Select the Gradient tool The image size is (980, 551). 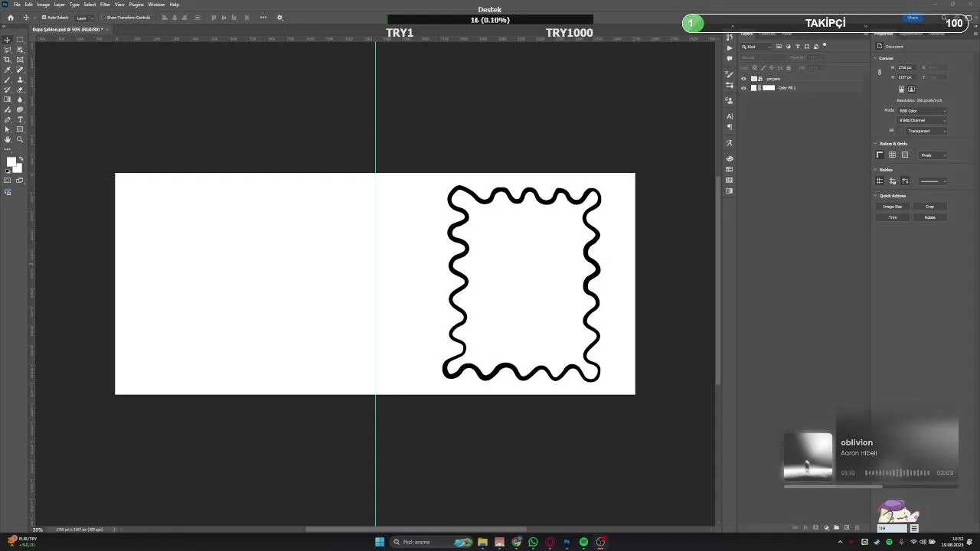8,99
